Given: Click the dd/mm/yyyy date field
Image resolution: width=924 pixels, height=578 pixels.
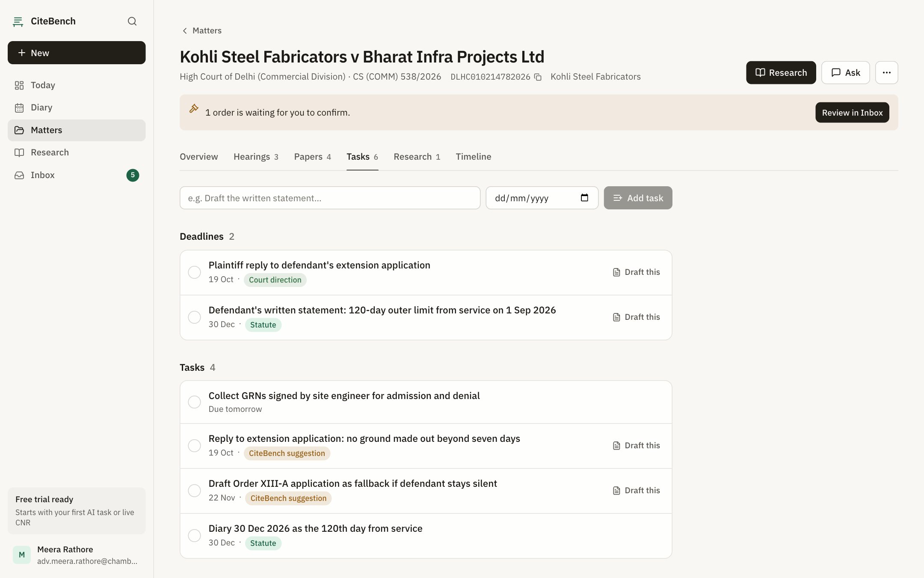Looking at the screenshot, I should click(x=542, y=198).
